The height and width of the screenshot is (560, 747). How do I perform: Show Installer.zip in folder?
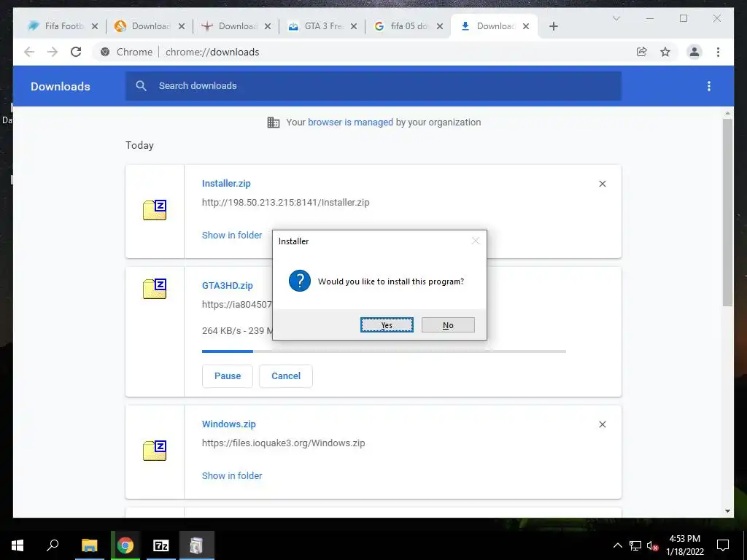(232, 236)
